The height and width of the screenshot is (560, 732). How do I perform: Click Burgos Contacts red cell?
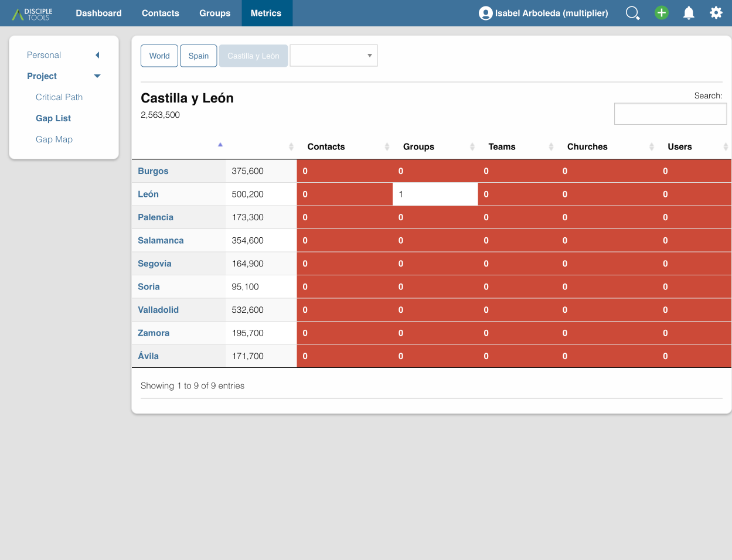(345, 171)
